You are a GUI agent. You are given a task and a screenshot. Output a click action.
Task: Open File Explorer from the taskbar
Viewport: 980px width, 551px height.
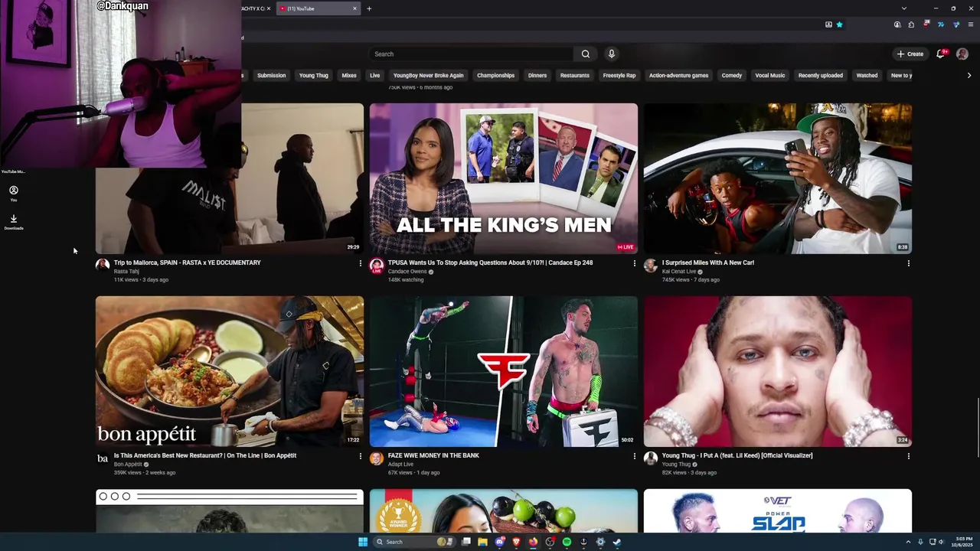[482, 542]
